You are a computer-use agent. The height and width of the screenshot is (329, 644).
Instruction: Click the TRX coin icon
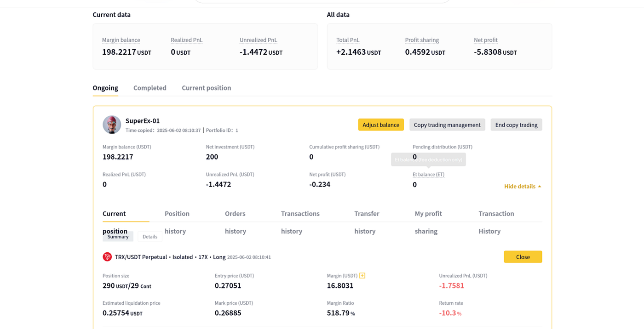click(x=107, y=257)
